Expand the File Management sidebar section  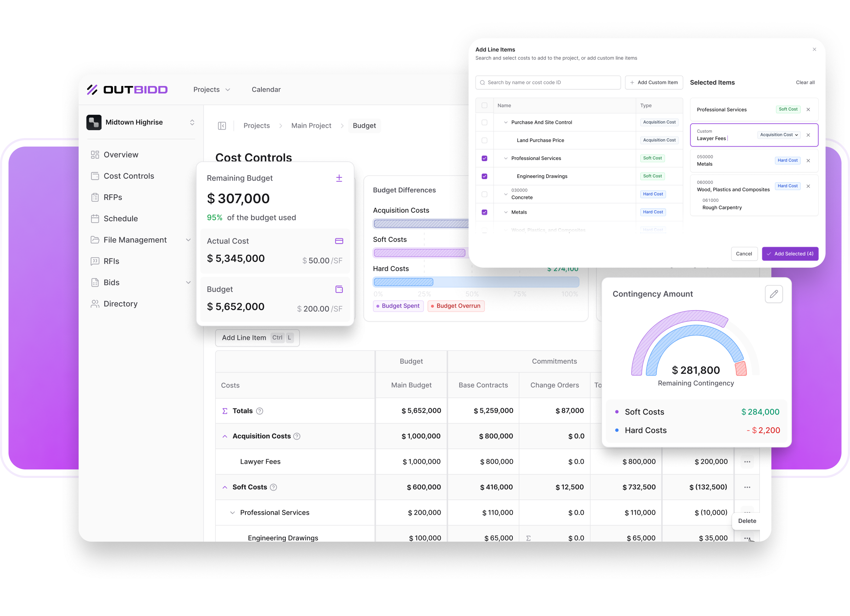click(x=188, y=240)
